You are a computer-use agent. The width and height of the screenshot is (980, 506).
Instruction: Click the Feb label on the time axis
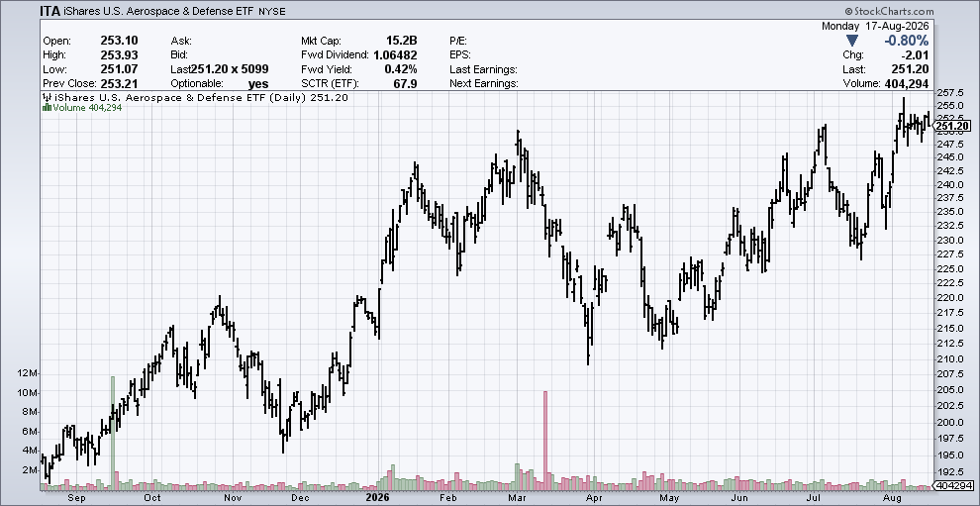pyautogui.click(x=447, y=498)
